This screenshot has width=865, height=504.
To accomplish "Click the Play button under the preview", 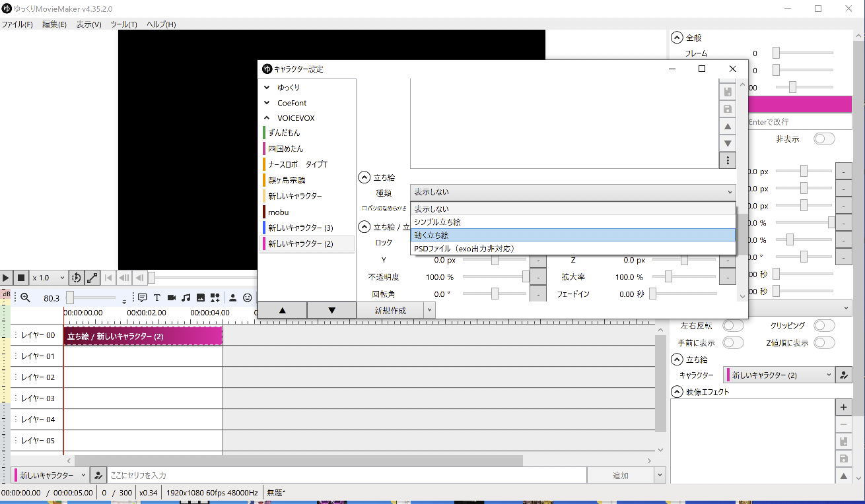I will tap(6, 278).
